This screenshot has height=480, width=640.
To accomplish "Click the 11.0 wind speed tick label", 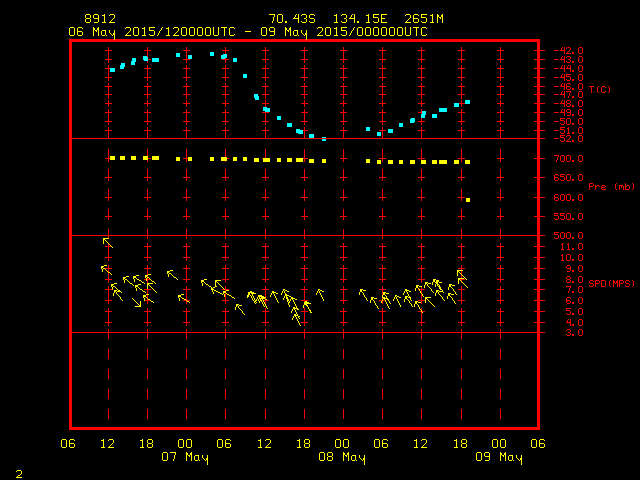I will (x=571, y=247).
